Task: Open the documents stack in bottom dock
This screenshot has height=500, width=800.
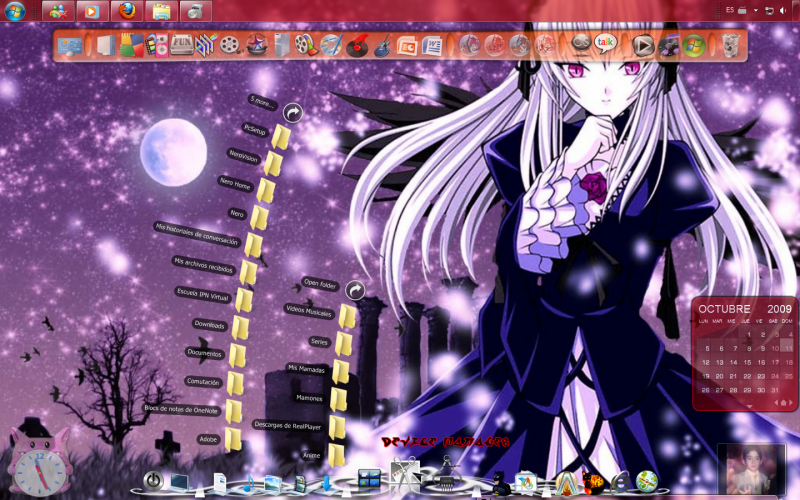Action: pyautogui.click(x=220, y=483)
